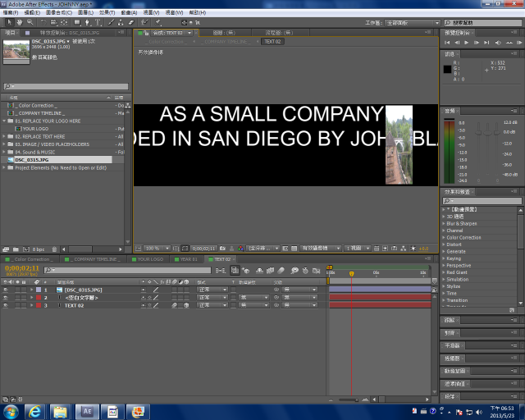This screenshot has height=420, width=525.
Task: Open the leftmost menu in the menu bar
Action: pyautogui.click(x=11, y=13)
